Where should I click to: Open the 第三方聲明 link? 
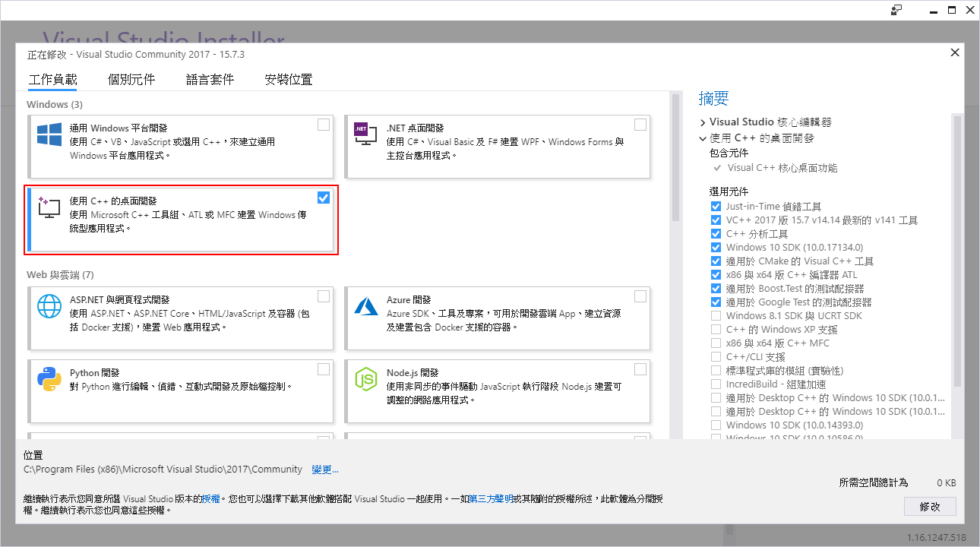coord(491,499)
